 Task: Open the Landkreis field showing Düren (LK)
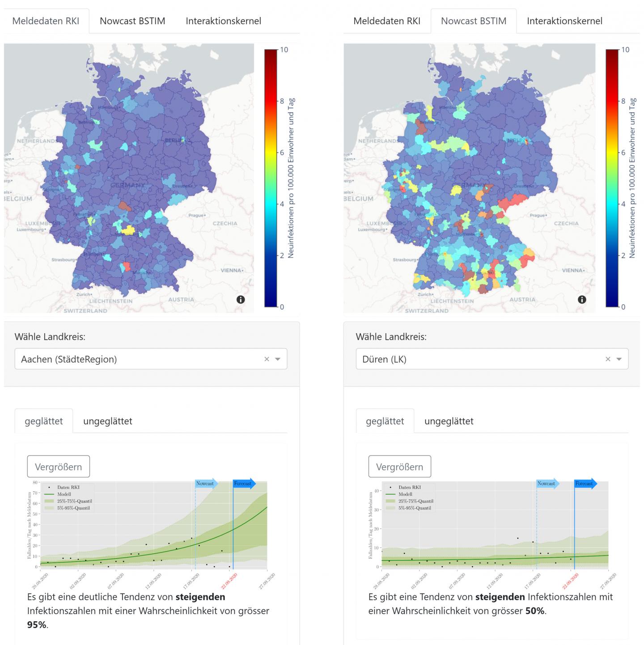click(x=474, y=359)
